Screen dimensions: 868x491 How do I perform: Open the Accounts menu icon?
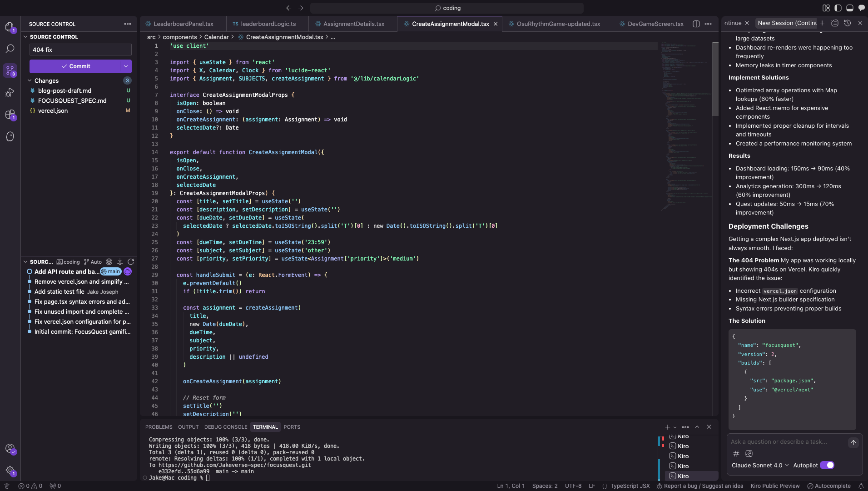[x=10, y=449]
